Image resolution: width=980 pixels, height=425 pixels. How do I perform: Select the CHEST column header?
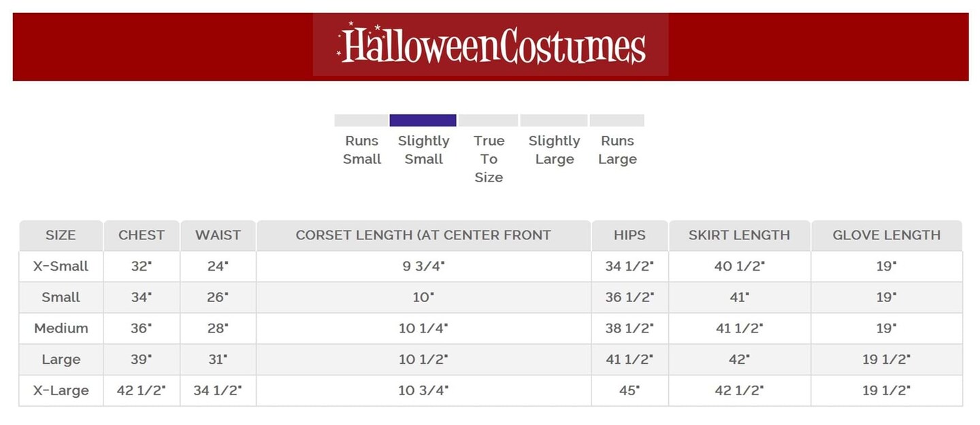pyautogui.click(x=142, y=235)
